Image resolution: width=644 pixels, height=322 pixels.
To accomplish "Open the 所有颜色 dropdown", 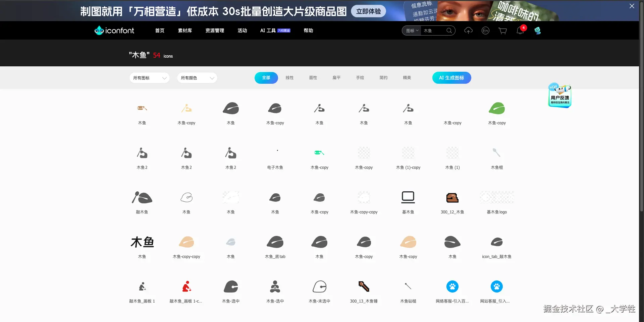I will [x=197, y=77].
